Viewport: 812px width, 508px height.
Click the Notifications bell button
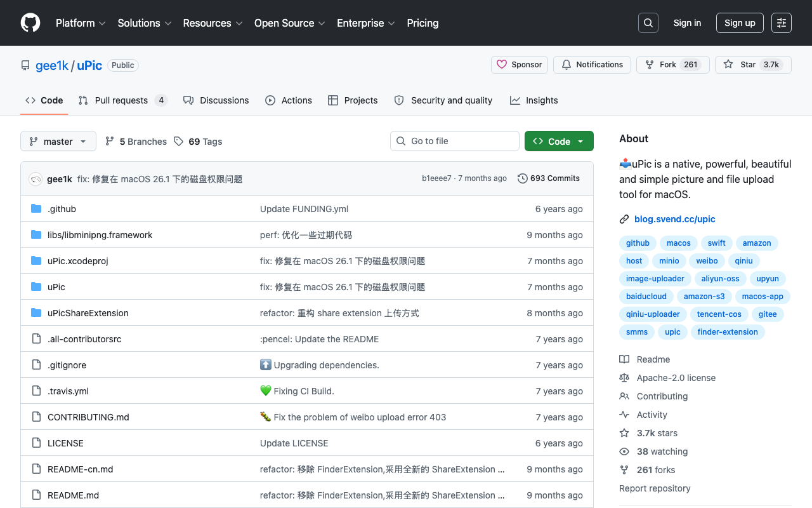[x=593, y=65]
